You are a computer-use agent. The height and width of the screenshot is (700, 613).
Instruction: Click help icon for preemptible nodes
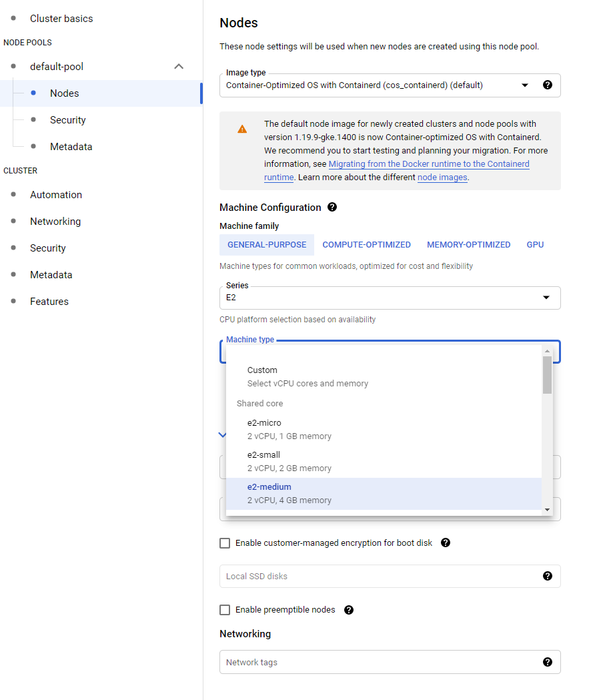(348, 609)
